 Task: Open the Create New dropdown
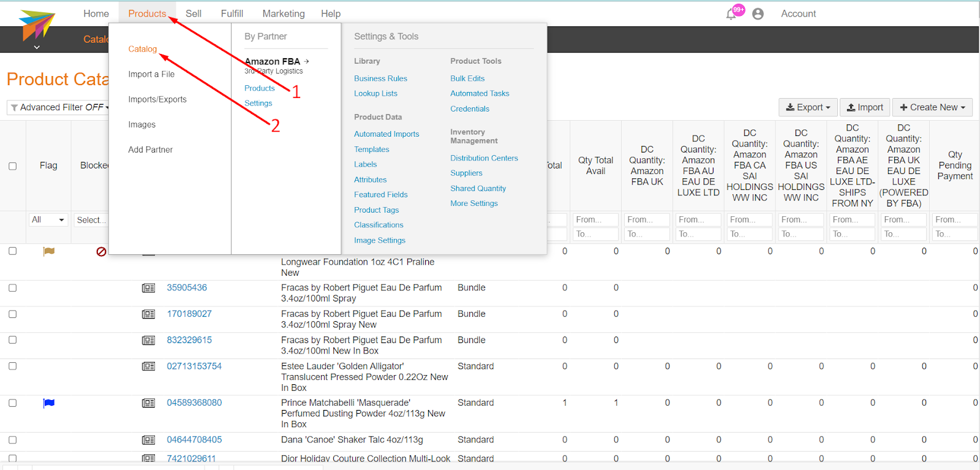pyautogui.click(x=932, y=107)
